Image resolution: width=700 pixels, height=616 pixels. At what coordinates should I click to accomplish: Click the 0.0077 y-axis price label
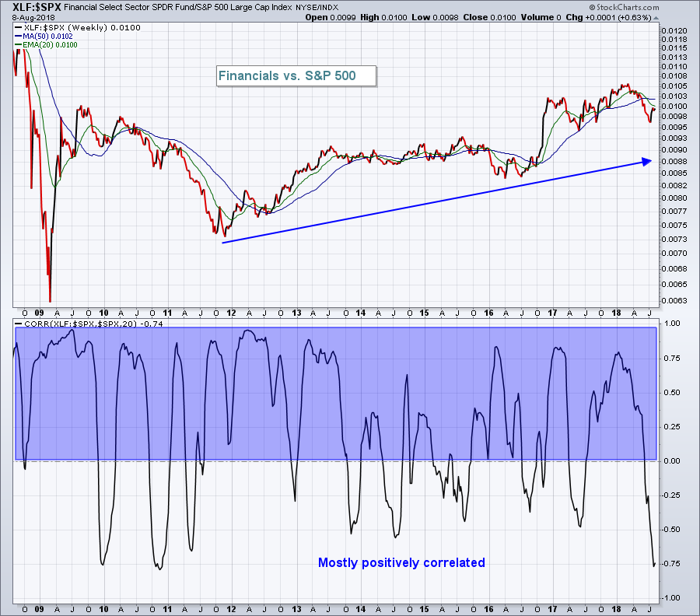(674, 211)
